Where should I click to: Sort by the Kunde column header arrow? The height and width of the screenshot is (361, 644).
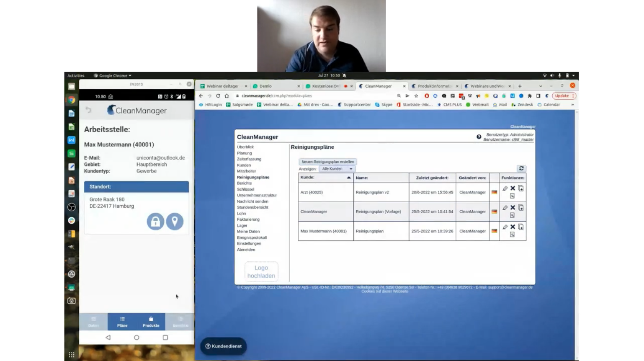(349, 178)
